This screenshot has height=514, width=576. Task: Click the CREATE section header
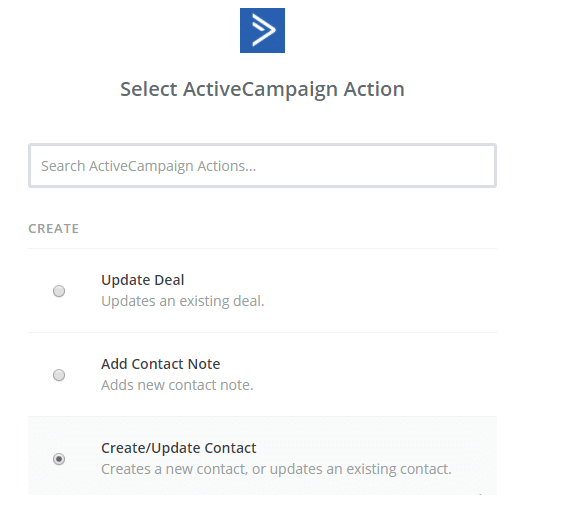pyautogui.click(x=54, y=229)
